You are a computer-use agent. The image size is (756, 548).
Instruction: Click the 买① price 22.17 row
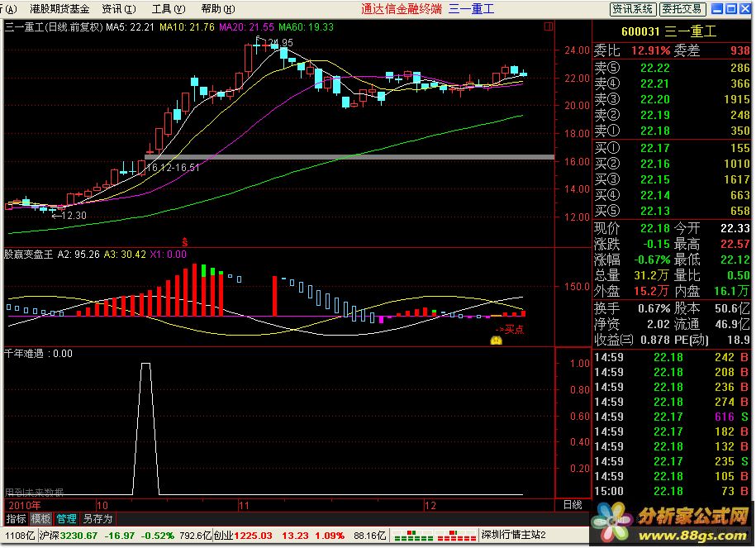pyautogui.click(x=671, y=148)
